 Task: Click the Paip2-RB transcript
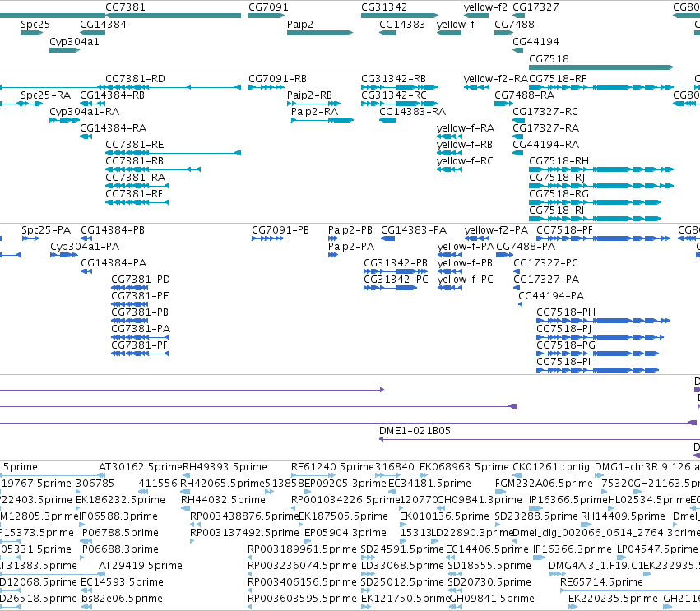click(x=314, y=104)
